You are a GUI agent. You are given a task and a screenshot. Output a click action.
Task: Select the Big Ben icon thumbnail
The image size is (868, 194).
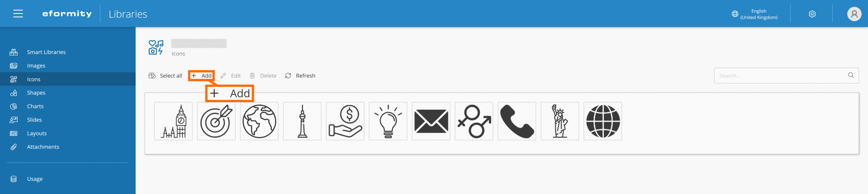tap(173, 121)
